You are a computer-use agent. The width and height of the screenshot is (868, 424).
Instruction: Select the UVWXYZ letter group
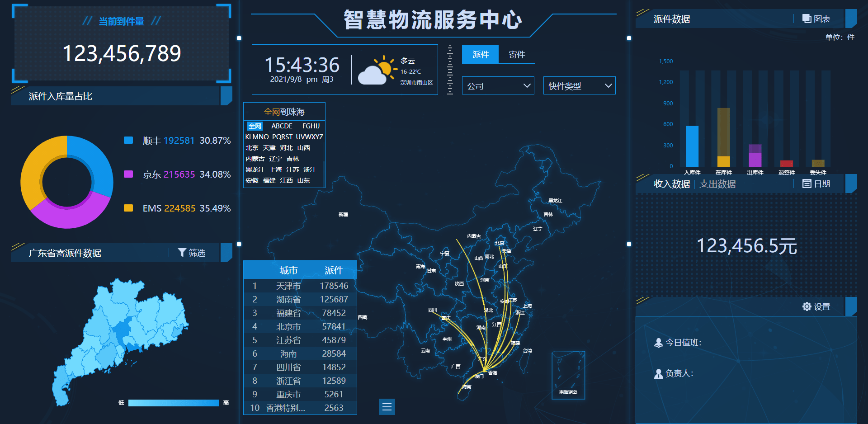(310, 137)
